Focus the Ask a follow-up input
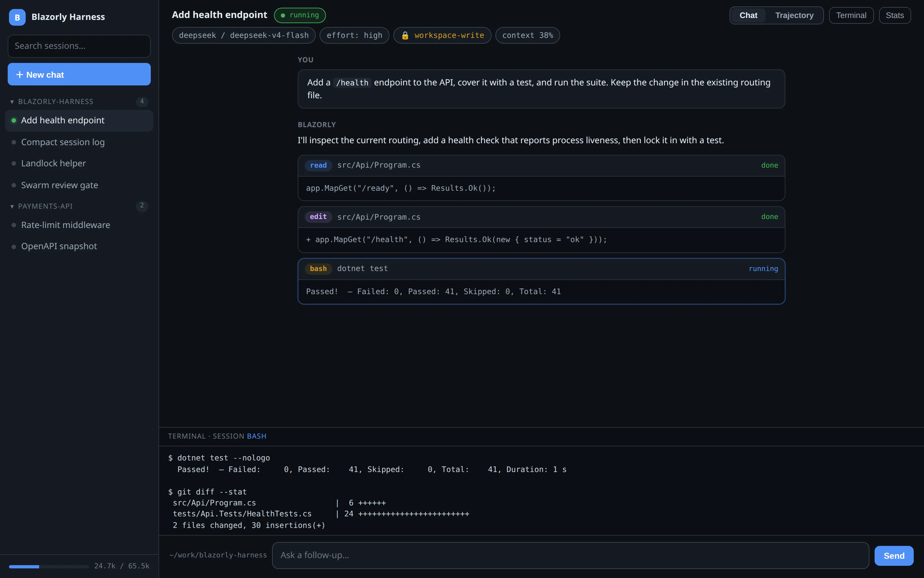This screenshot has width=924, height=578. pos(570,556)
